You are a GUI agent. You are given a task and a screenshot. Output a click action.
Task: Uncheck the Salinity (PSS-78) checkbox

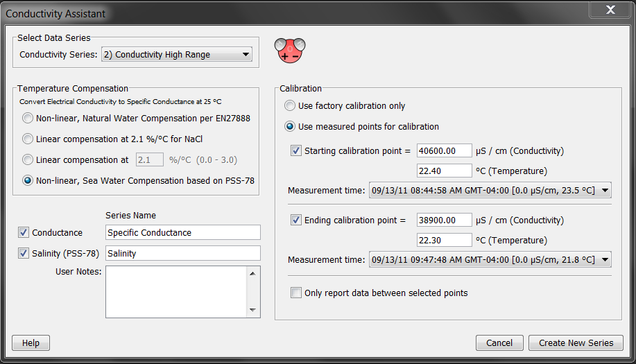24,254
